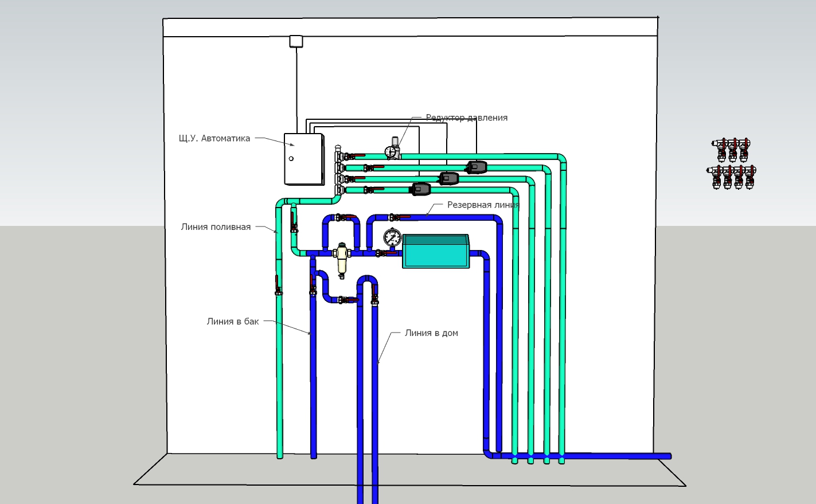Select the round pressure gauge beside cyan tank

pos(392,237)
